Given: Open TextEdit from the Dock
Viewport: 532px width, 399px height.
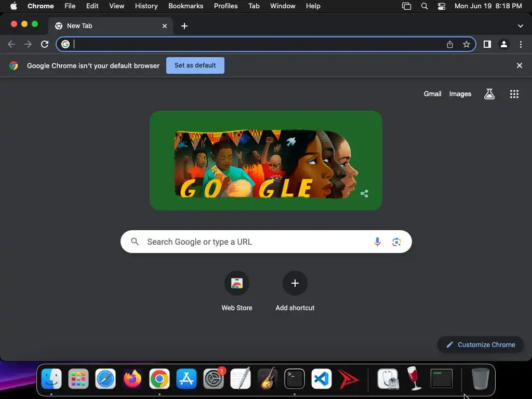Looking at the screenshot, I should click(x=240, y=379).
